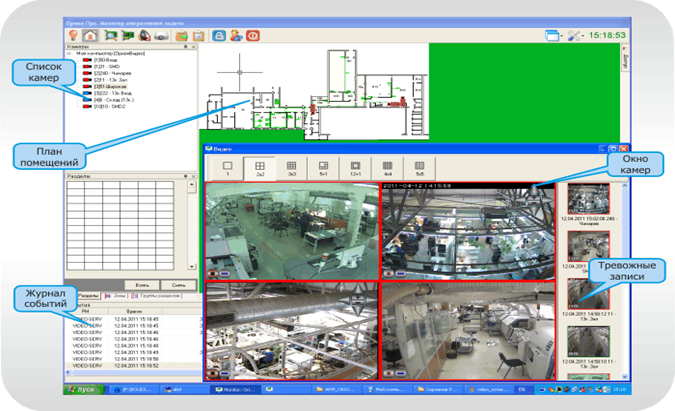Click the user operator toolbar icon

pyautogui.click(x=236, y=35)
